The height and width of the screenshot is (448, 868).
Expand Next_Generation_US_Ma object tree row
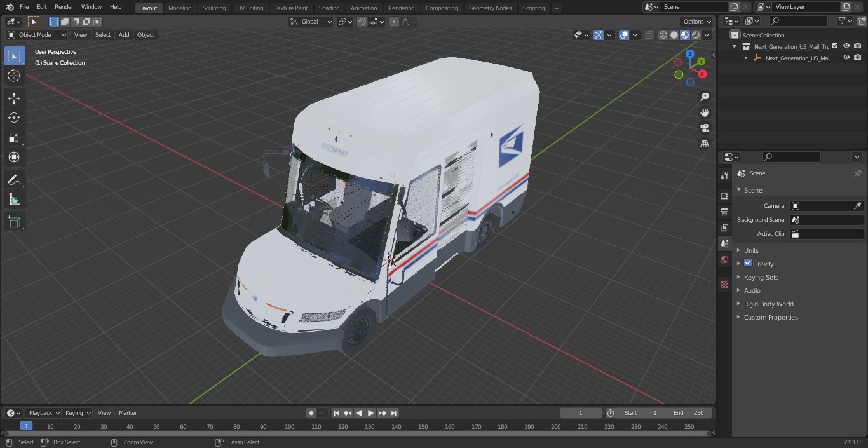(746, 58)
